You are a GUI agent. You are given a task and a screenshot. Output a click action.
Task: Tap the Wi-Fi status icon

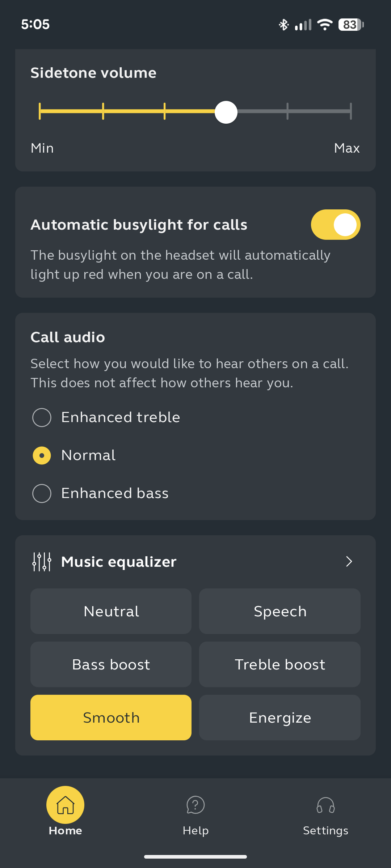point(325,25)
